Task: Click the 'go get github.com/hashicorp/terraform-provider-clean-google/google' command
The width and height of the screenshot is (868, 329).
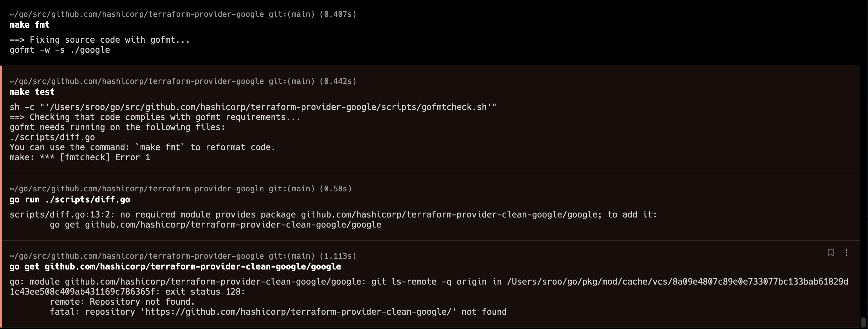Action: (x=175, y=267)
